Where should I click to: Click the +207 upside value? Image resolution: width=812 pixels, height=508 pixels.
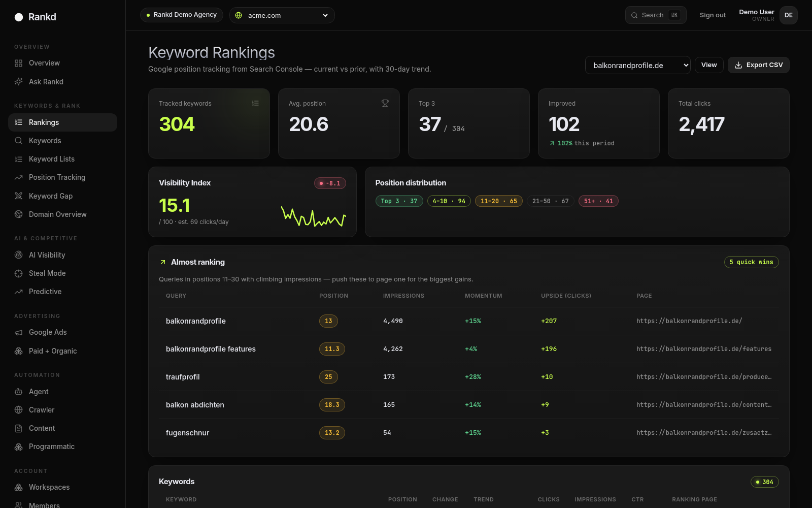point(549,321)
